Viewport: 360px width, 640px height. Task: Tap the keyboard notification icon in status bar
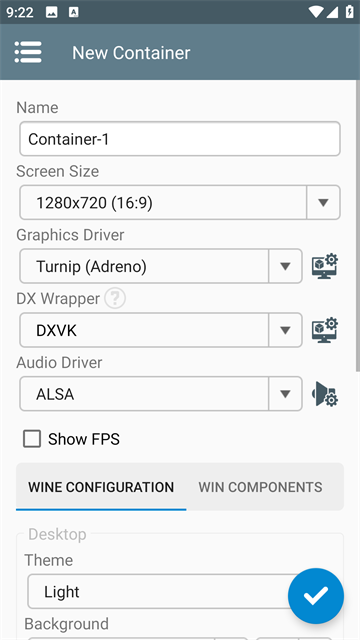click(x=73, y=12)
